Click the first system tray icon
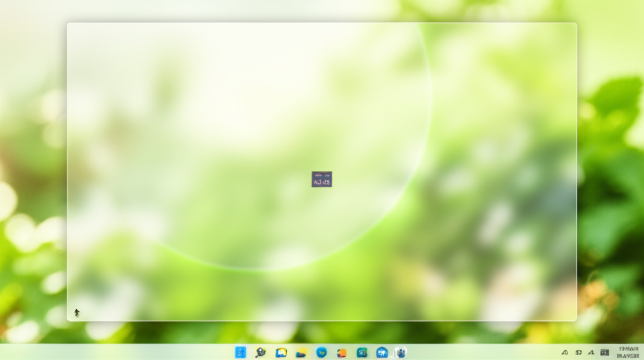 565,352
